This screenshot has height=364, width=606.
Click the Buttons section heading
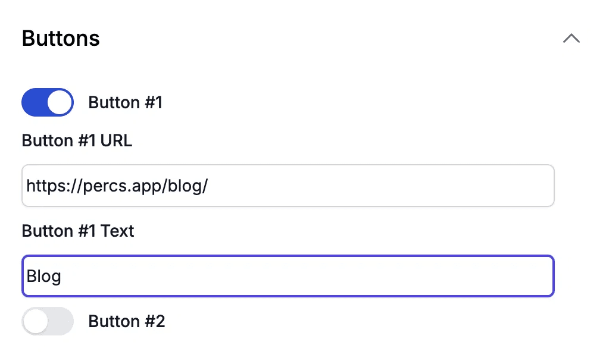[61, 38]
